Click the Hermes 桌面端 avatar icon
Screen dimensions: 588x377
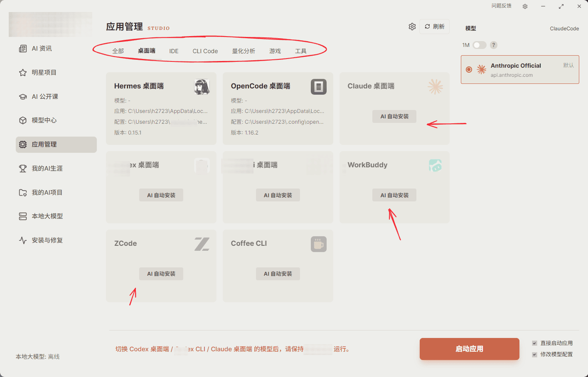pos(202,87)
